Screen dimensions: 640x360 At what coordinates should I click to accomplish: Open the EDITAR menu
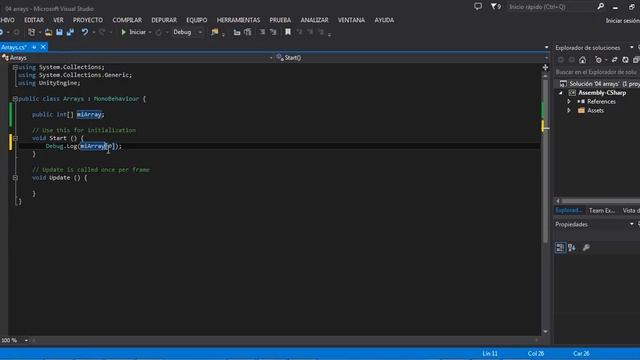(34, 20)
